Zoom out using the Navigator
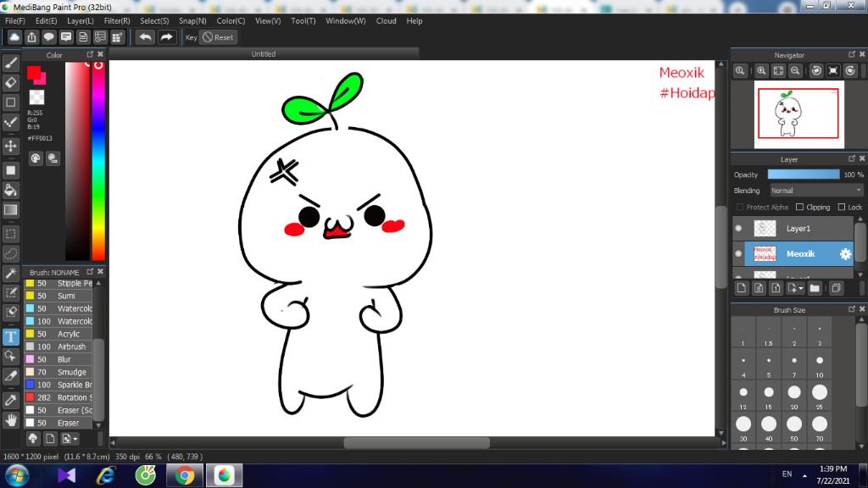The height and width of the screenshot is (488, 868). coord(795,71)
